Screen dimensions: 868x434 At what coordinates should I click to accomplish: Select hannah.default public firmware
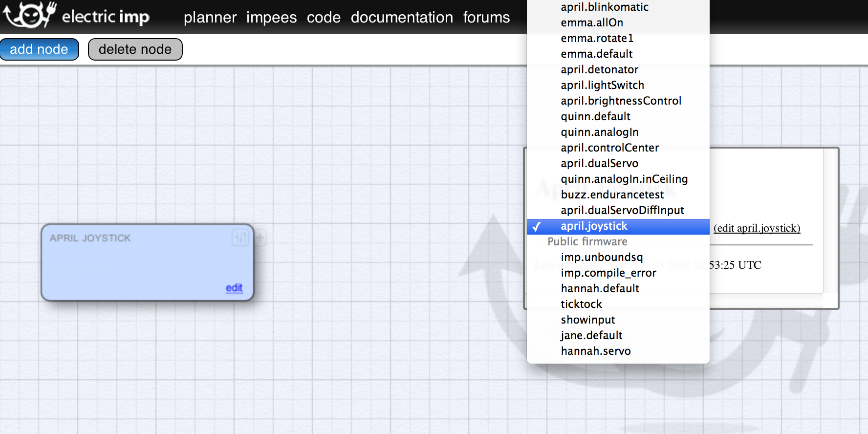click(x=618, y=288)
